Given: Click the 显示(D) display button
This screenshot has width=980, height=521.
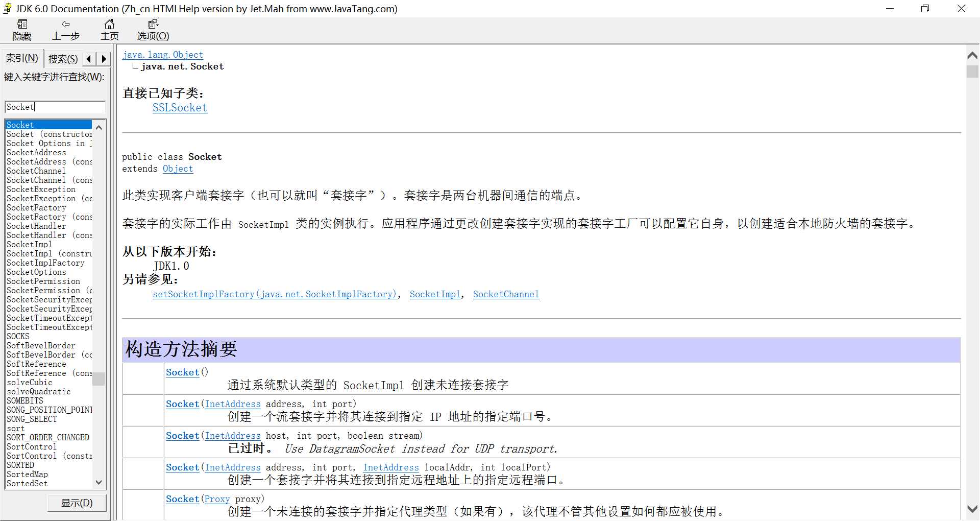Looking at the screenshot, I should click(x=77, y=503).
